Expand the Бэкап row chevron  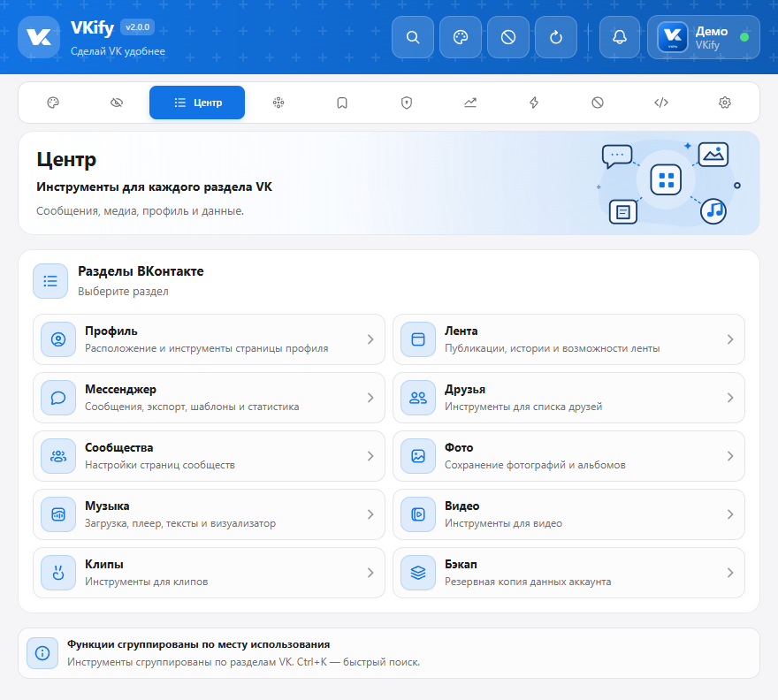[730, 573]
